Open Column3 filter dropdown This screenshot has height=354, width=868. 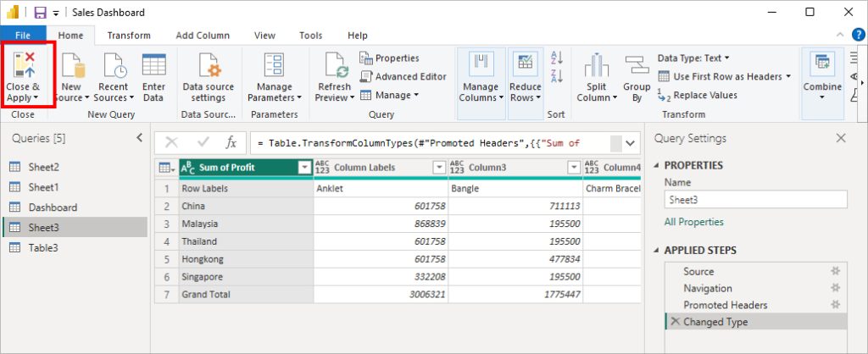574,168
